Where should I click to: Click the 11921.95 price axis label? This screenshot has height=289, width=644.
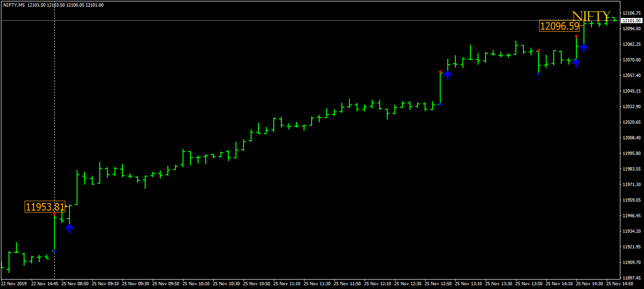[632, 247]
